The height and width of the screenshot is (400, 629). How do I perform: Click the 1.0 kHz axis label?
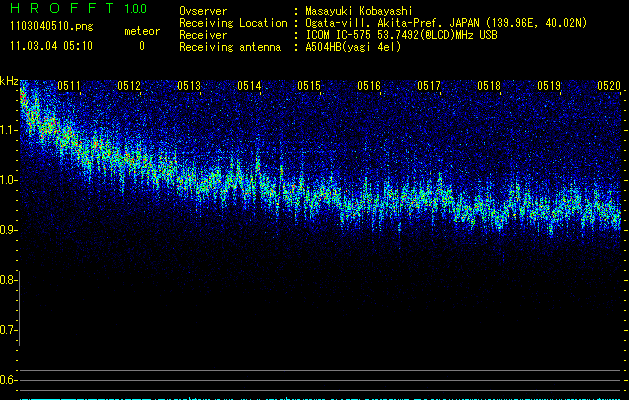click(x=8, y=180)
